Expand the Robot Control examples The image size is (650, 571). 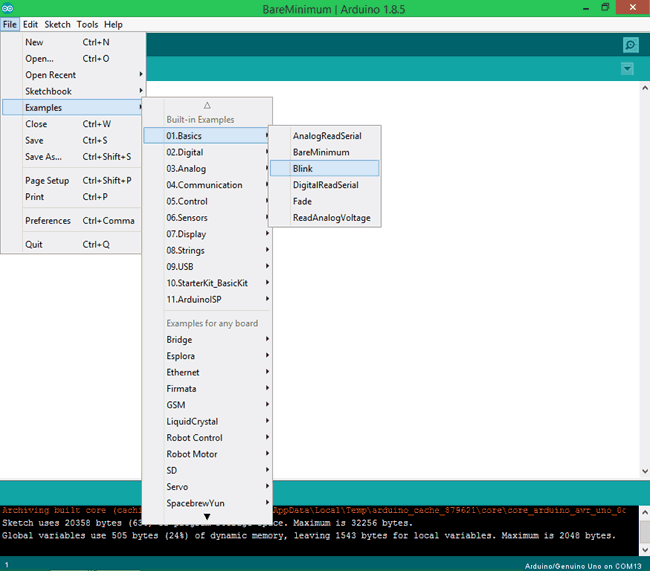[207, 437]
